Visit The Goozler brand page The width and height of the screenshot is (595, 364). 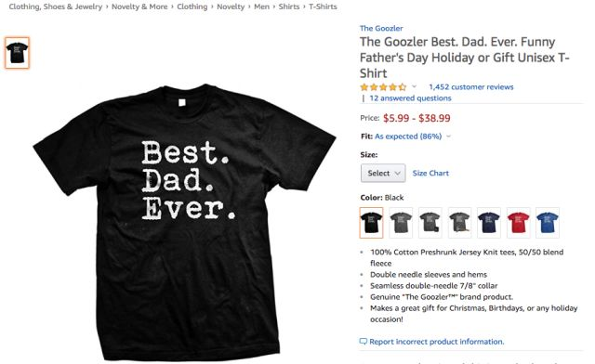click(381, 28)
